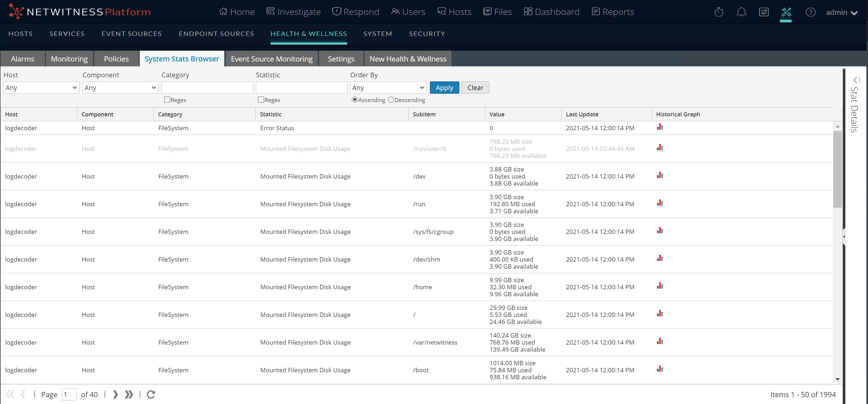
Task: Open historical graph for /dev row
Action: [x=660, y=175]
